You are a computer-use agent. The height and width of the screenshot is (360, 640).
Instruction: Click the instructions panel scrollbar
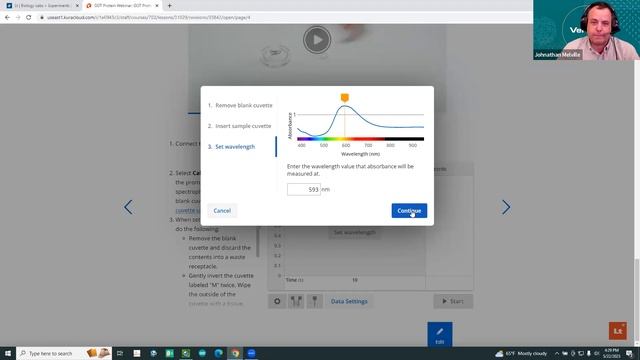(258, 242)
